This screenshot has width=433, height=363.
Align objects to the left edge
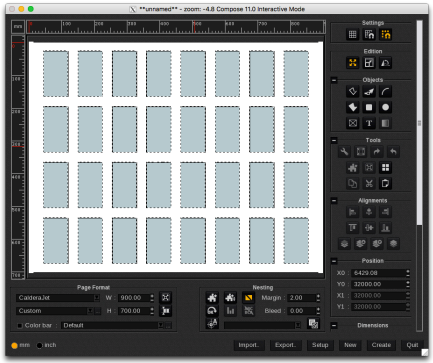352,212
